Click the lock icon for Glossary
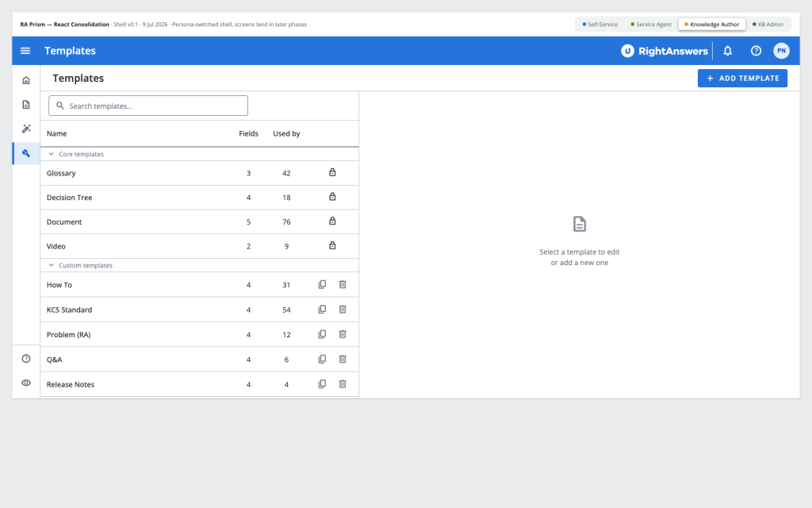The height and width of the screenshot is (508, 812). click(332, 172)
